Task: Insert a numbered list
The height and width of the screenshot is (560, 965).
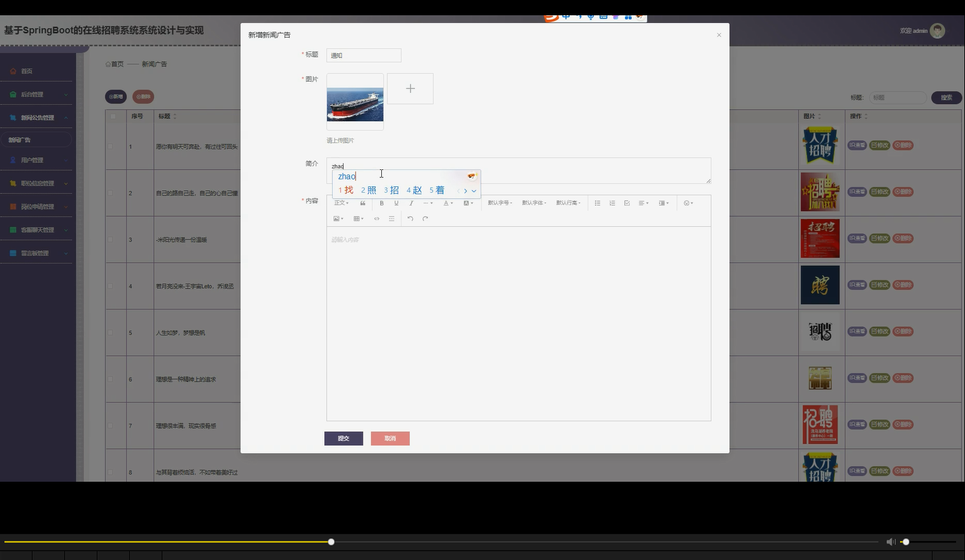Action: (612, 203)
